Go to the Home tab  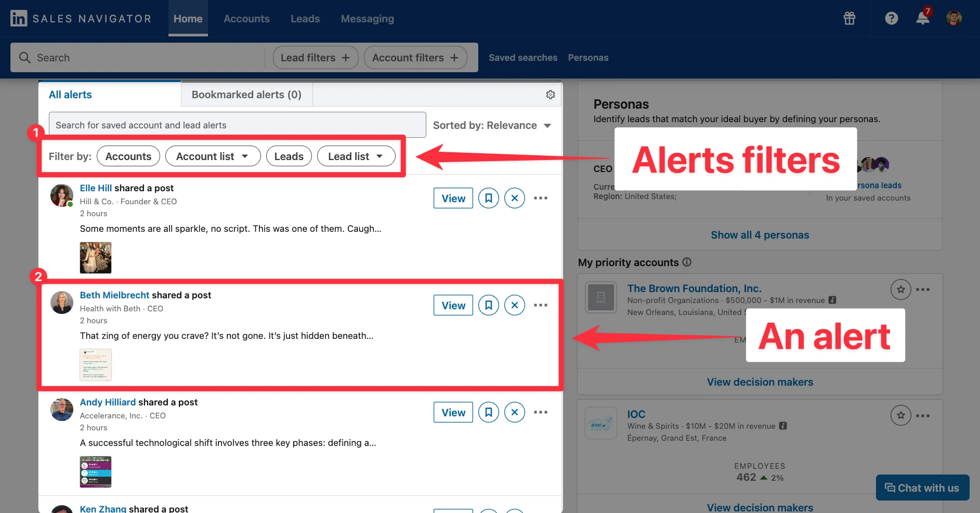188,19
